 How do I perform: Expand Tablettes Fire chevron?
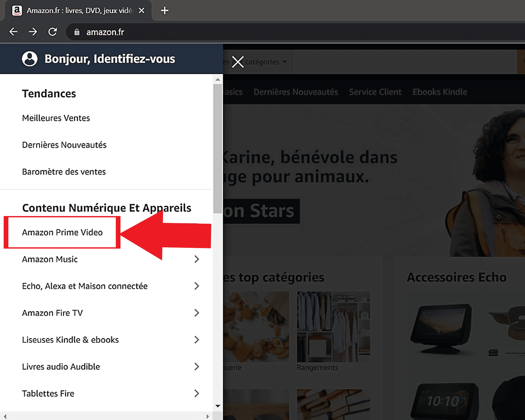click(x=197, y=393)
